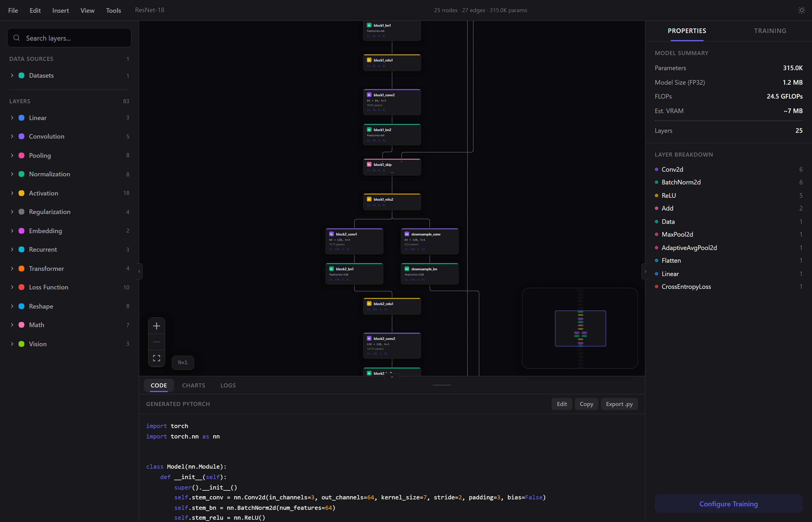Image resolution: width=812 pixels, height=522 pixels.
Task: Click the zoom out minus button
Action: [x=156, y=342]
